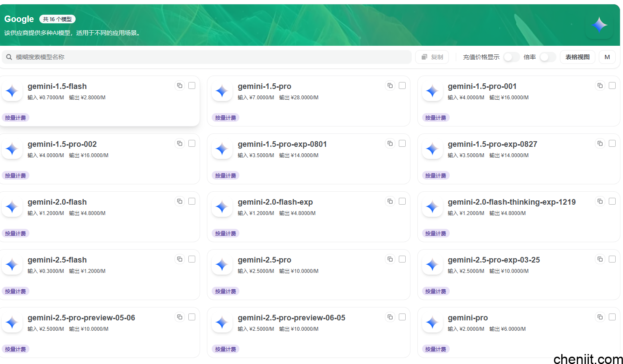Focus the model name search field

pyautogui.click(x=207, y=57)
